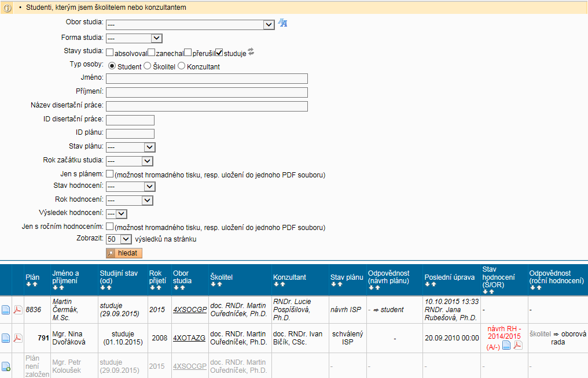Open the PDF icon beside plan 791
This screenshot has width=588, height=378.
(17, 338)
